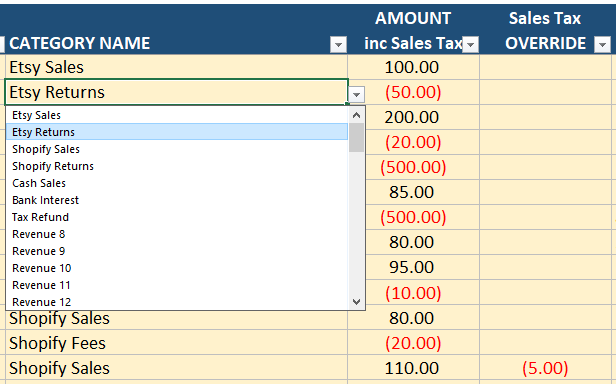Screen dimensions: 616x384
Task: Select the Shopify Sales cell with amount 110.00
Action: (x=176, y=368)
